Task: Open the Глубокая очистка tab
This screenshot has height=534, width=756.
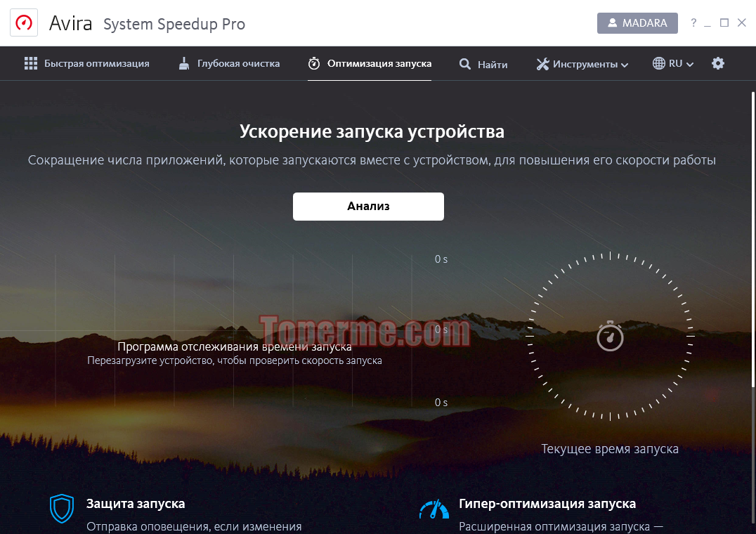Action: (229, 64)
